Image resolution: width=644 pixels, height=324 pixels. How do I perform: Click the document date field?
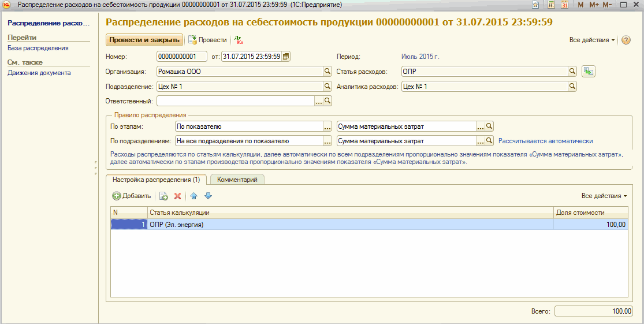tap(251, 56)
